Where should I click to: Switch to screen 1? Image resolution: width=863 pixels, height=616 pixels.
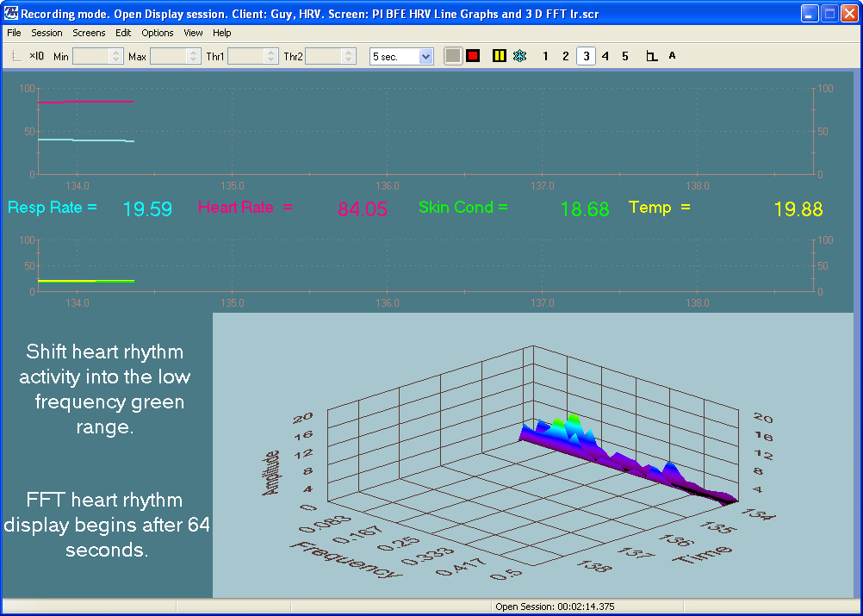tap(545, 56)
